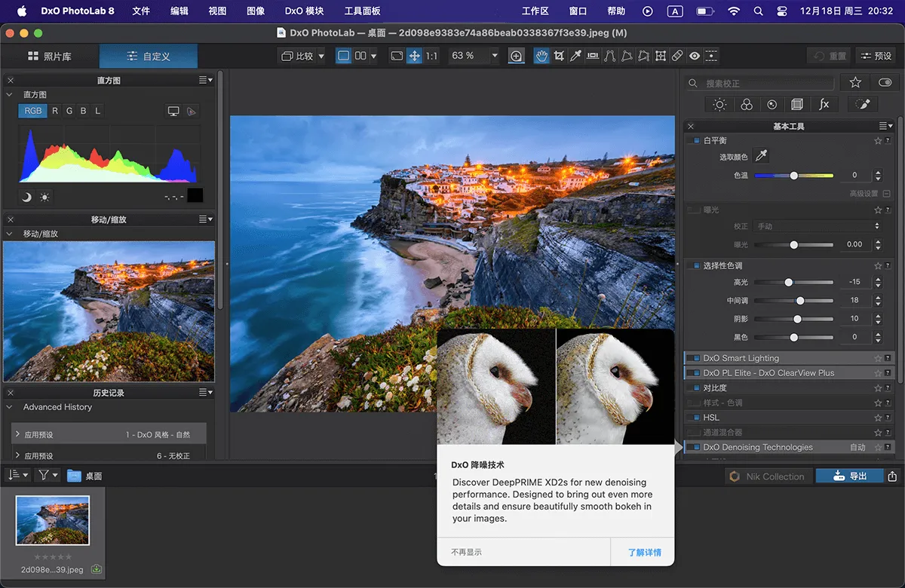Open the fx effects palette icon
Viewport: 905px width, 588px height.
click(x=824, y=105)
